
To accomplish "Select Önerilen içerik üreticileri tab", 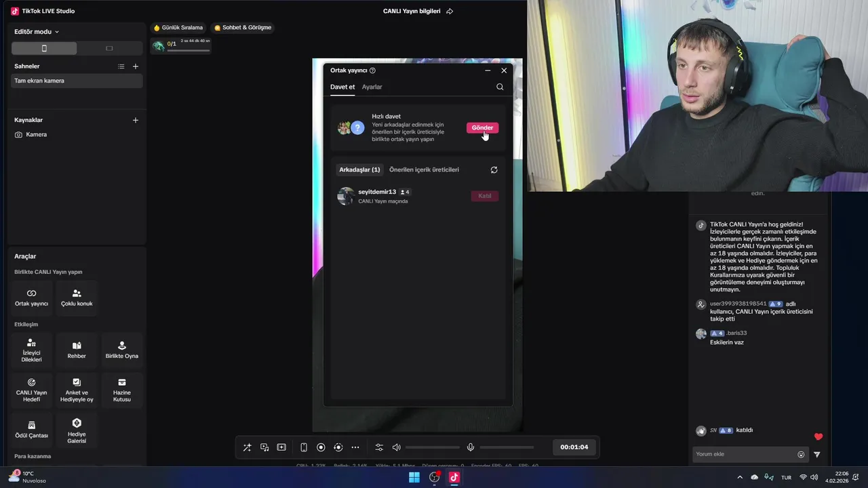I will click(x=424, y=169).
